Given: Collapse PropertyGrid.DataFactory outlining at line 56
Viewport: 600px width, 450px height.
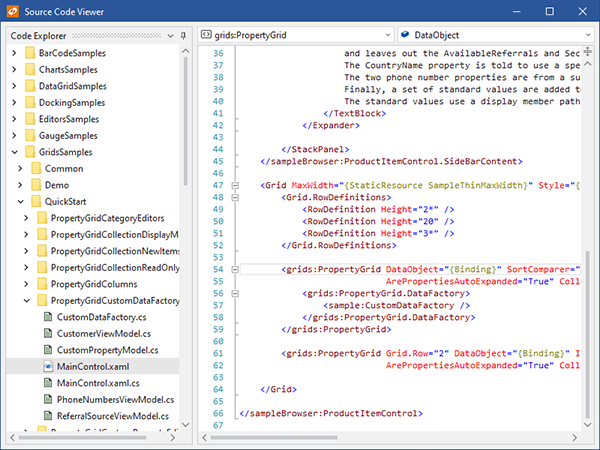Looking at the screenshot, I should click(x=235, y=293).
